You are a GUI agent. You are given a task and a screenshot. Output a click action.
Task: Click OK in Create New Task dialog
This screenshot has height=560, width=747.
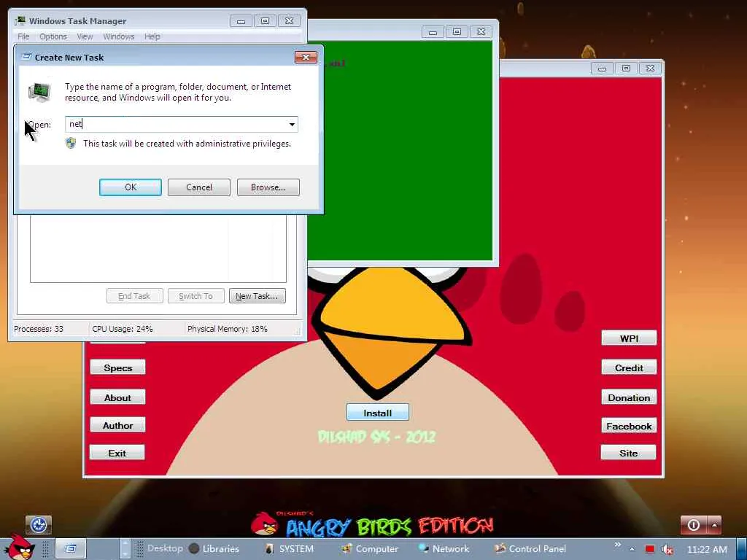[x=130, y=187]
